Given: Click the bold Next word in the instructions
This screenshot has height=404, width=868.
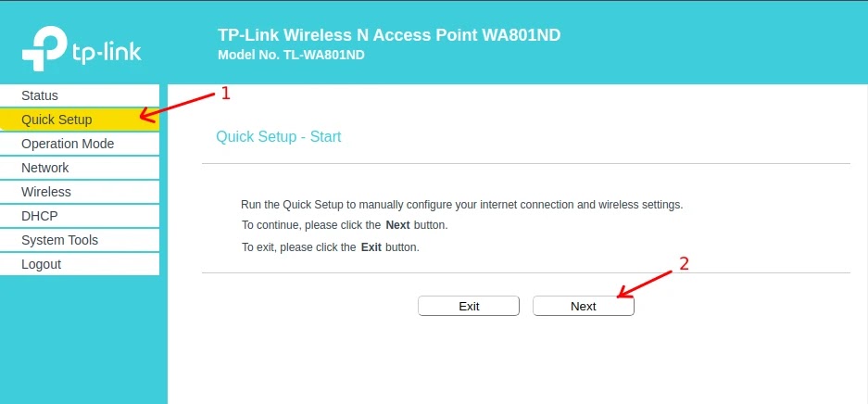Looking at the screenshot, I should point(398,226).
